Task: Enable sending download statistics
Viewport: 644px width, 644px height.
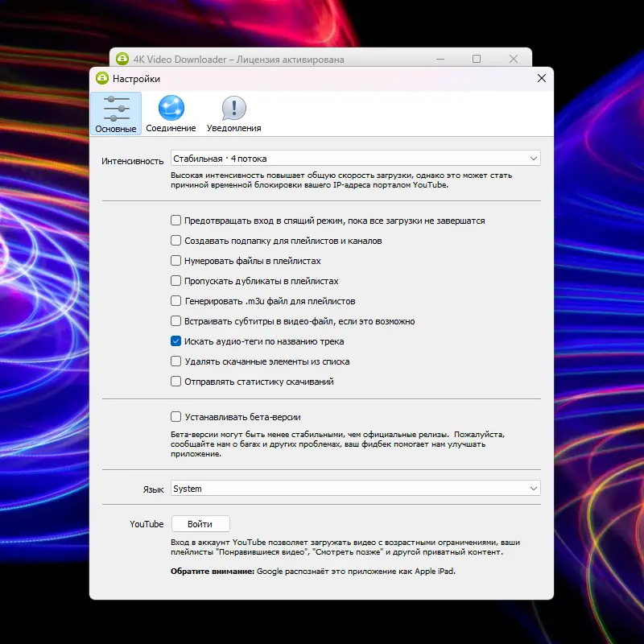Action: point(175,381)
